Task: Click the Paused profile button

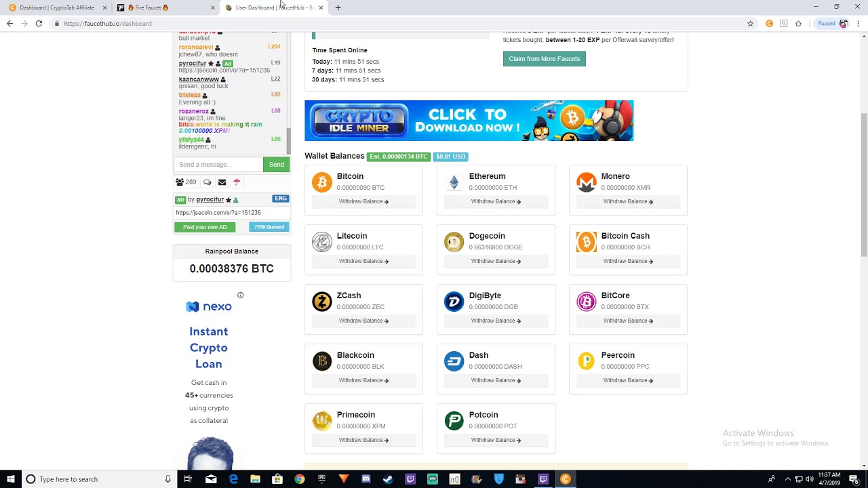Action: [832, 24]
